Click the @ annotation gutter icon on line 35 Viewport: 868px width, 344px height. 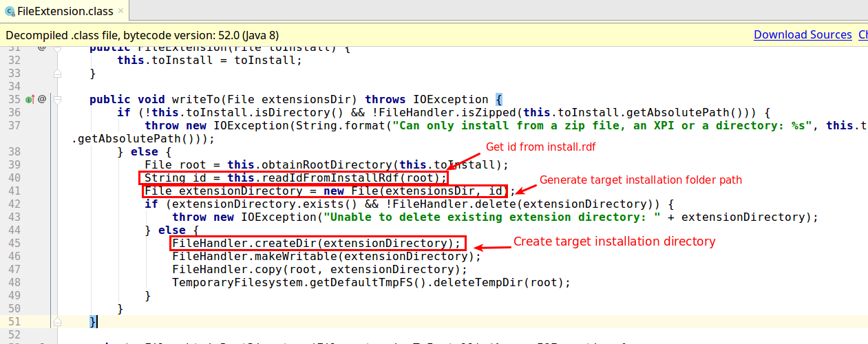click(42, 99)
